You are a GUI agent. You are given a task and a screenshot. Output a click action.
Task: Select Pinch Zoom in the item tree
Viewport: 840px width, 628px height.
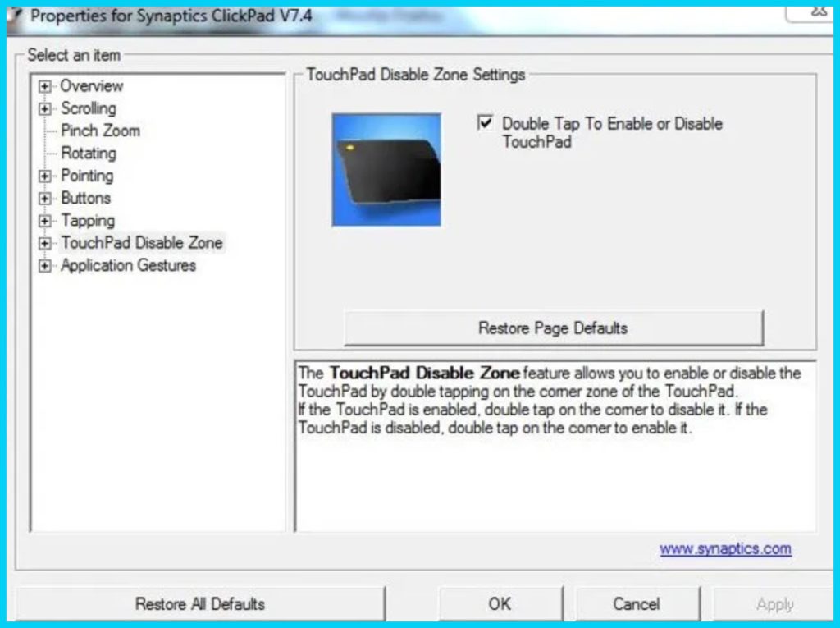[x=100, y=131]
